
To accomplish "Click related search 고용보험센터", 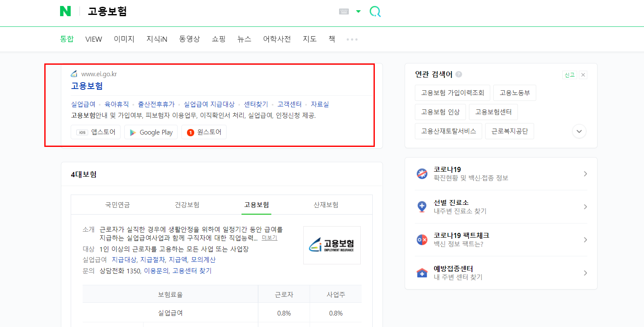I will [493, 112].
